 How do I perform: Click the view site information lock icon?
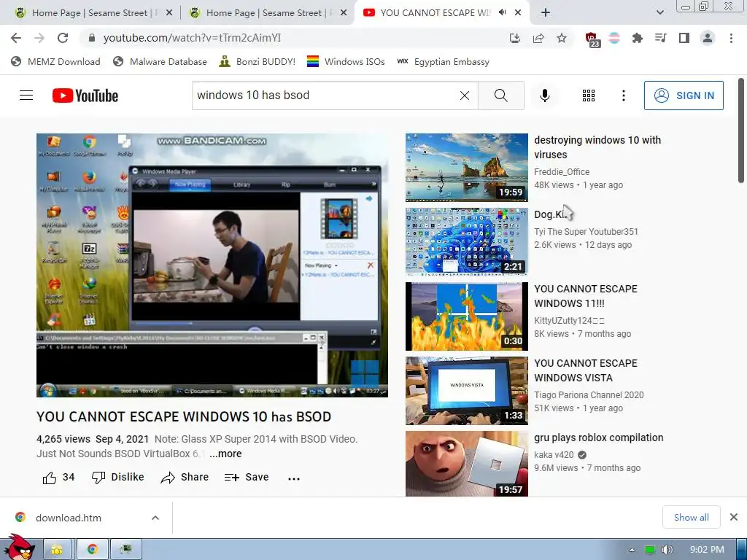pyautogui.click(x=92, y=38)
